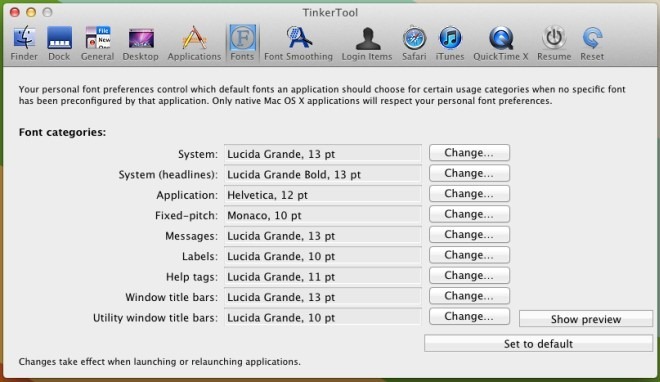Change the Fixed-pitch font
This screenshot has width=660, height=382.
coord(469,214)
